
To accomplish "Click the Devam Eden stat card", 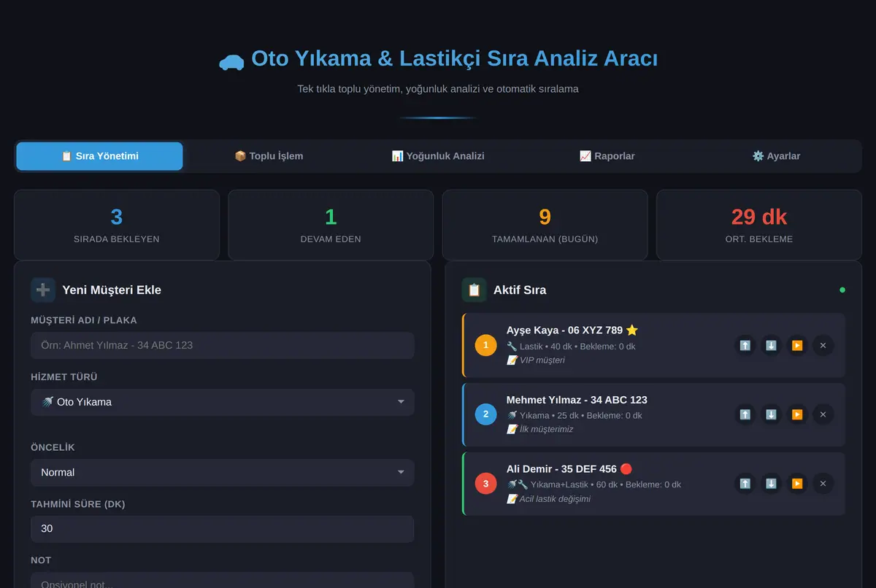I will tap(331, 225).
